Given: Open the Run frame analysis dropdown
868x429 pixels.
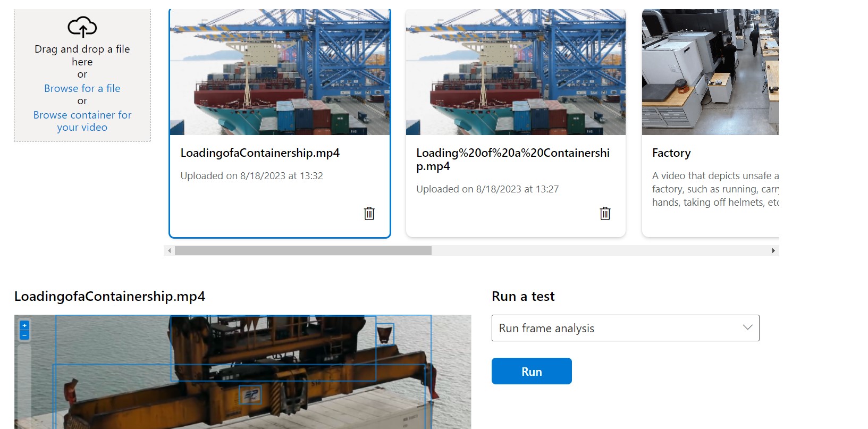Looking at the screenshot, I should pos(625,328).
